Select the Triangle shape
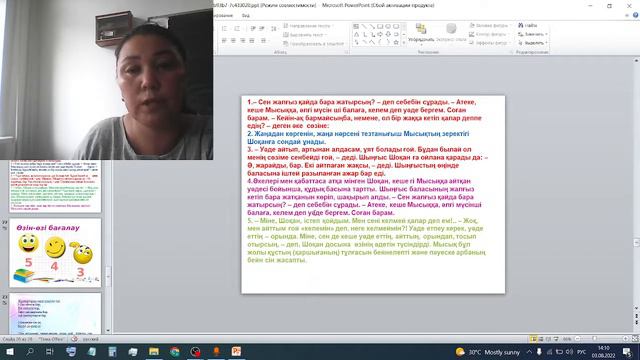Image resolution: width=640 pixels, height=360 pixels. [x=356, y=34]
